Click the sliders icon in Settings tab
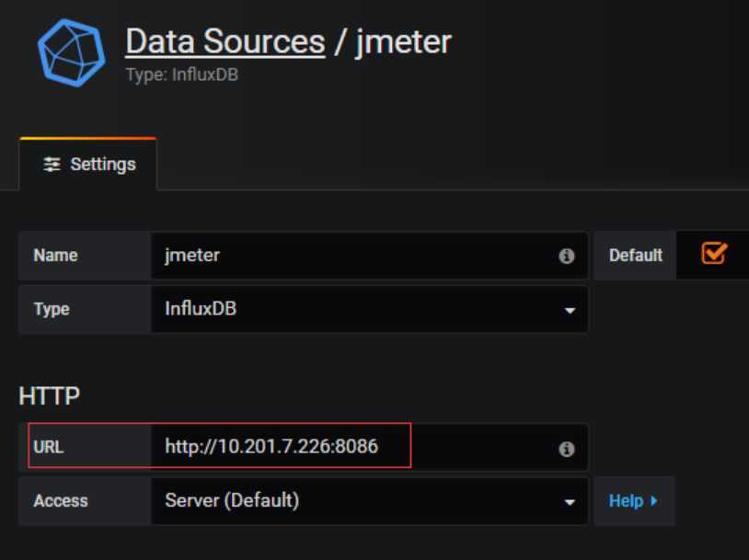This screenshot has width=749, height=560. point(52,165)
